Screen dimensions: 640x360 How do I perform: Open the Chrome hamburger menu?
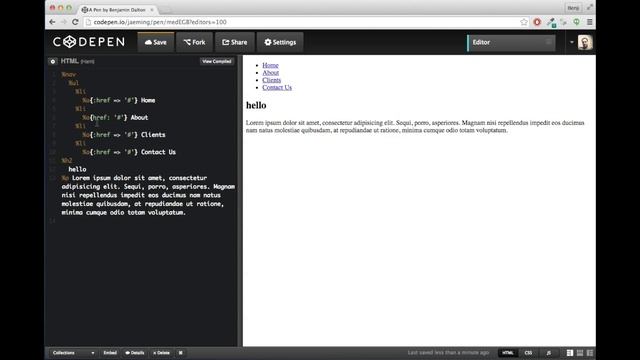pos(589,22)
